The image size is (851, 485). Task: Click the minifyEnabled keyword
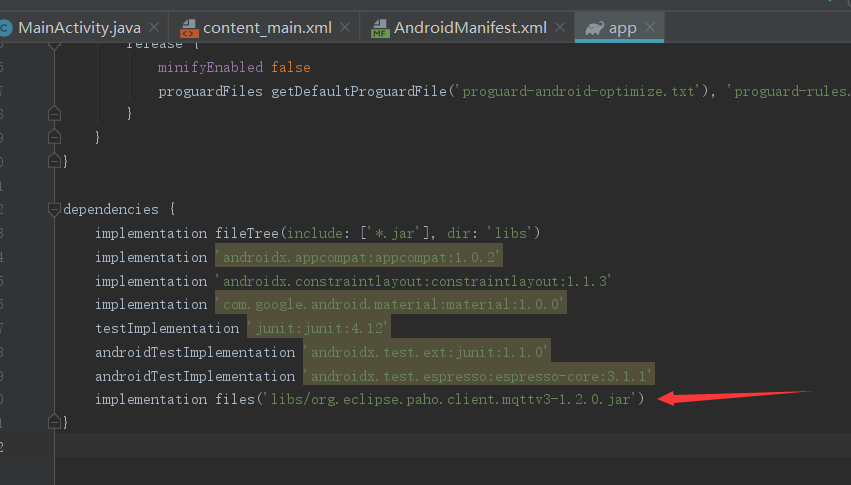point(211,67)
